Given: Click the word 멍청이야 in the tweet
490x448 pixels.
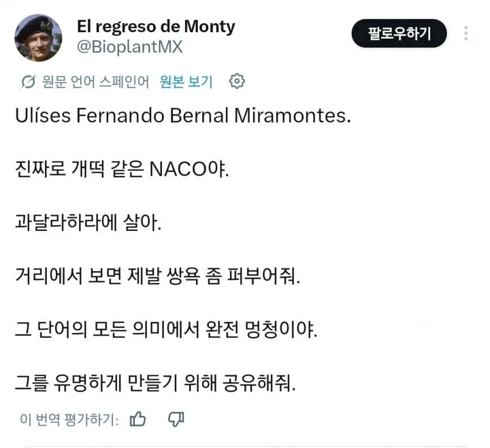Looking at the screenshot, I should [281, 330].
